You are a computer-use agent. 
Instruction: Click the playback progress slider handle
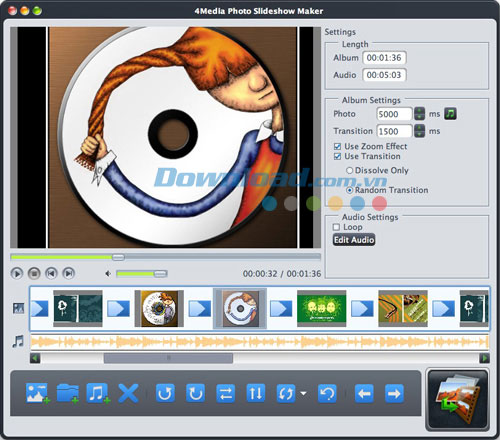118,257
